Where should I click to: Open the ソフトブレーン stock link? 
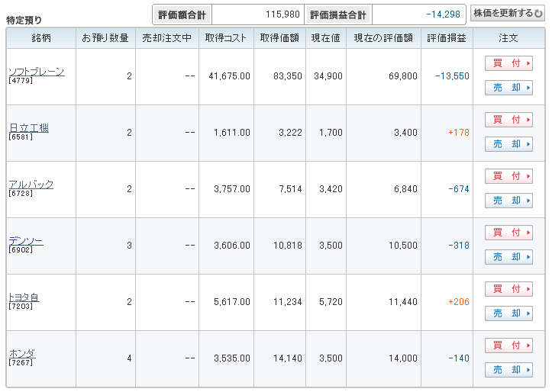pos(36,72)
